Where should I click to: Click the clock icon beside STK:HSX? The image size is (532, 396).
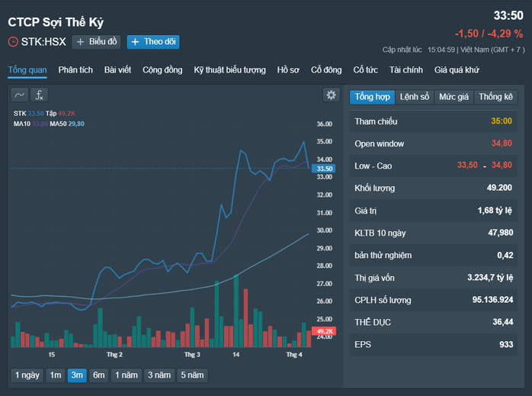13,42
